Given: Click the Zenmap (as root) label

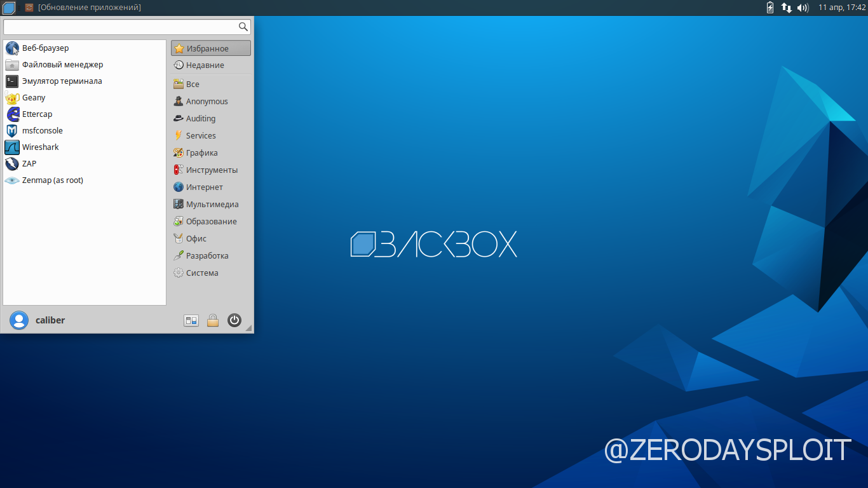Looking at the screenshot, I should [53, 180].
